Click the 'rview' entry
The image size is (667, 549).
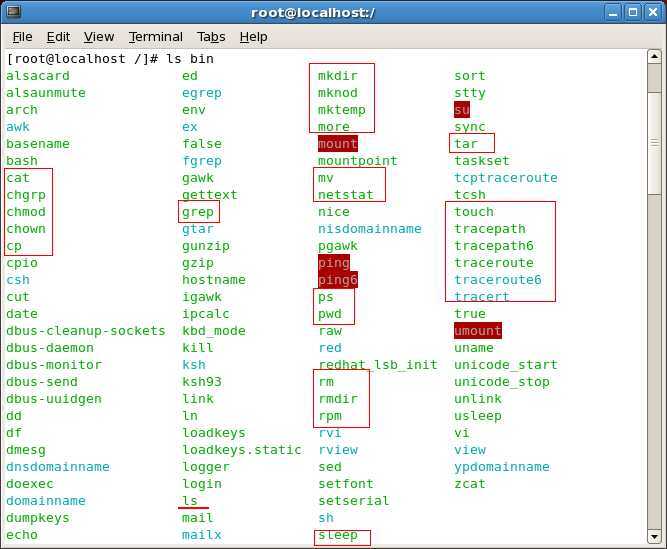(338, 450)
